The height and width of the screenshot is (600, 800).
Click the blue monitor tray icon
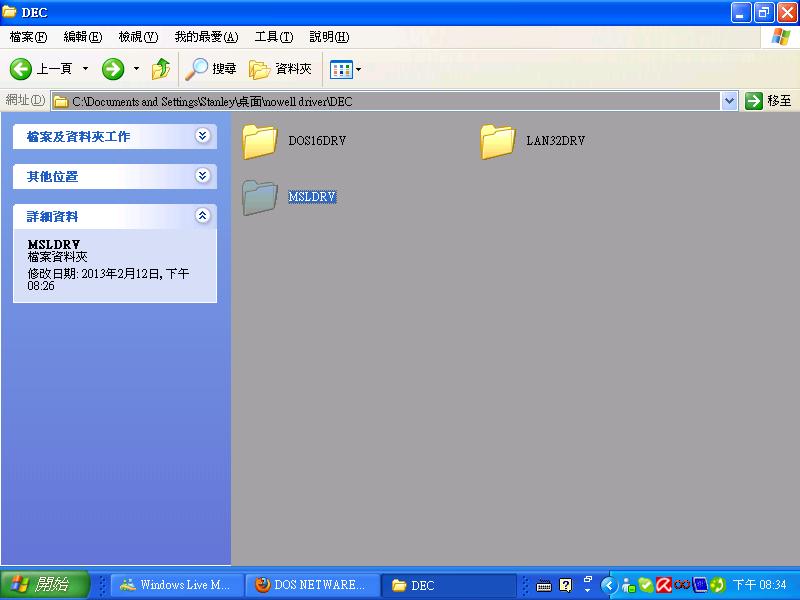[x=700, y=585]
